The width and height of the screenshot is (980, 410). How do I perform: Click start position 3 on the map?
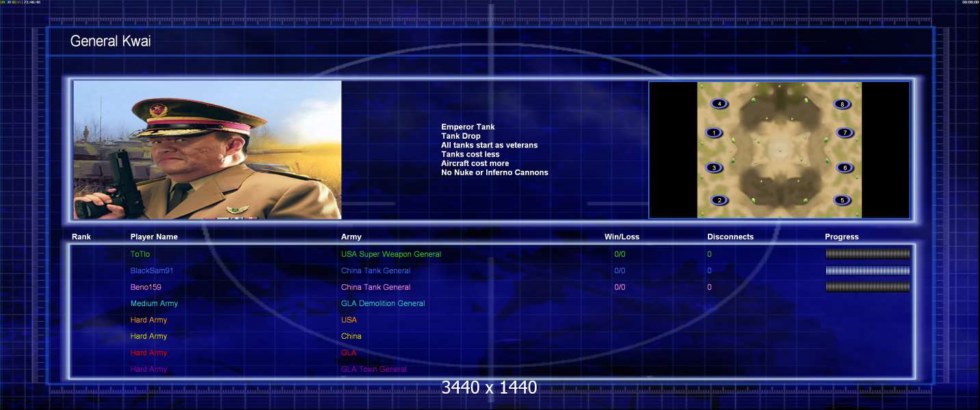[714, 168]
